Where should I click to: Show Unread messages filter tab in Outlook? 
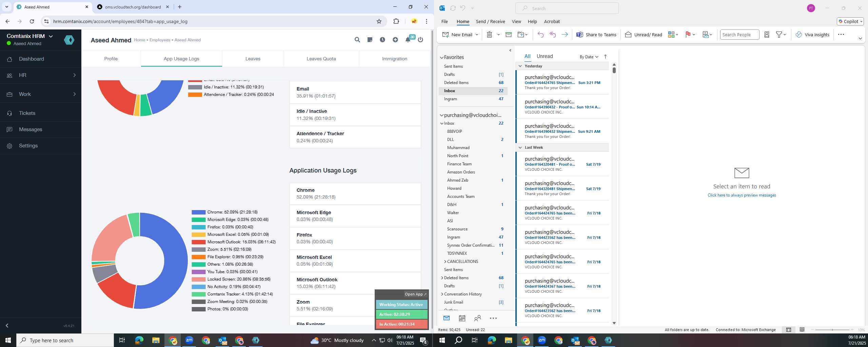(x=545, y=56)
